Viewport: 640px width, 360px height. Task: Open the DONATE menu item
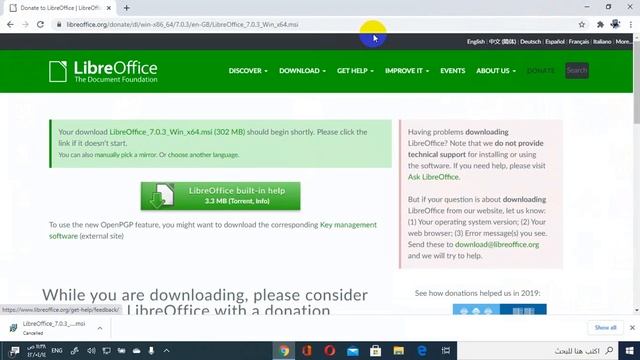click(x=540, y=71)
